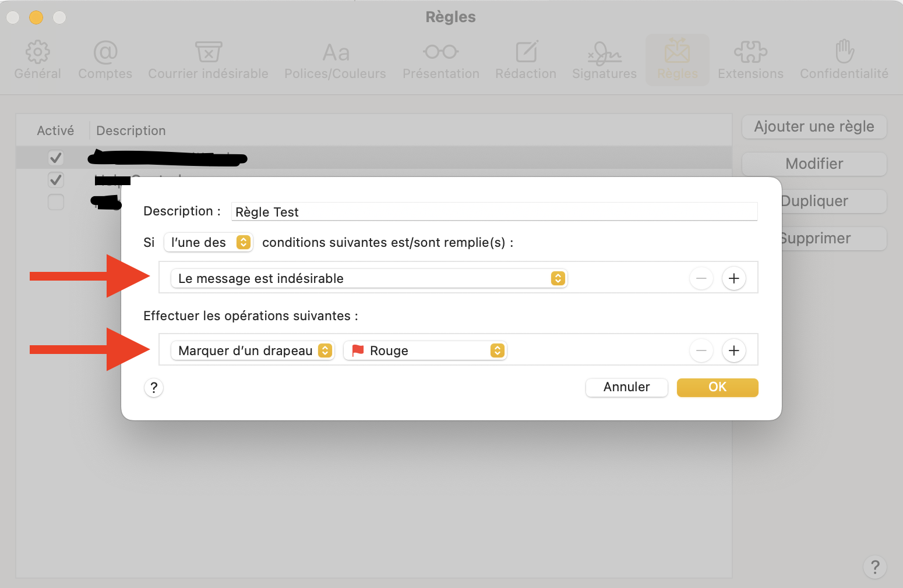Uncheck the first rule's Activé checkbox
Viewport: 903px width, 588px height.
56,158
